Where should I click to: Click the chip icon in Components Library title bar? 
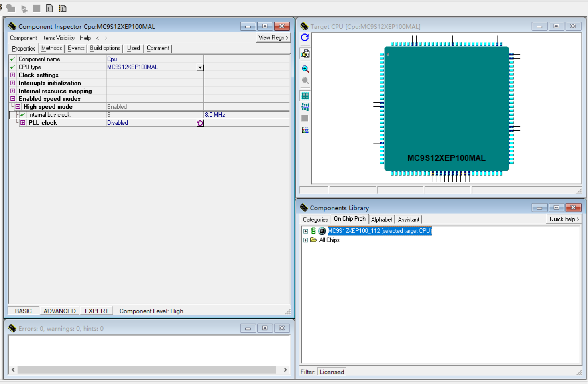[x=304, y=207]
